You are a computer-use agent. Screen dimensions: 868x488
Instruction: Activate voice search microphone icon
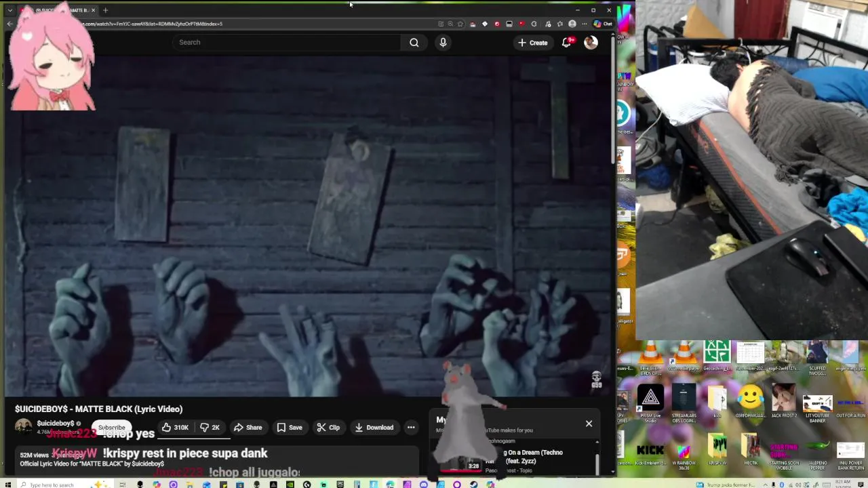click(443, 43)
